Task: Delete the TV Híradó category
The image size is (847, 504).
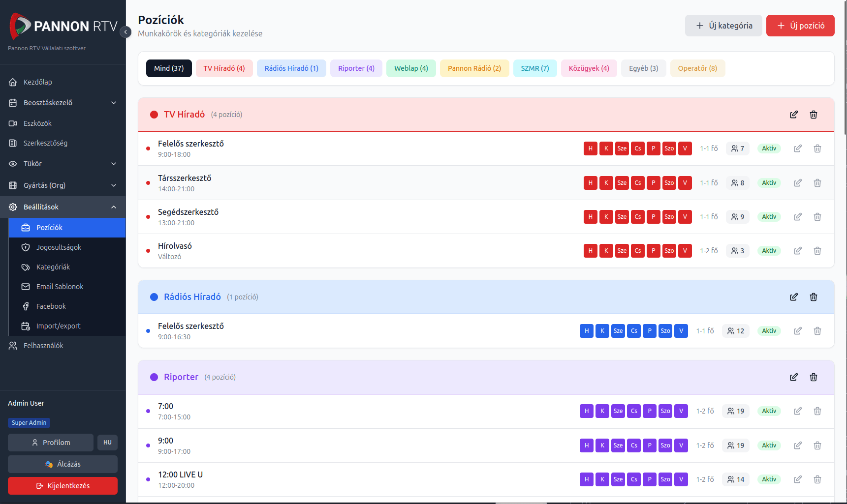Action: tap(814, 115)
